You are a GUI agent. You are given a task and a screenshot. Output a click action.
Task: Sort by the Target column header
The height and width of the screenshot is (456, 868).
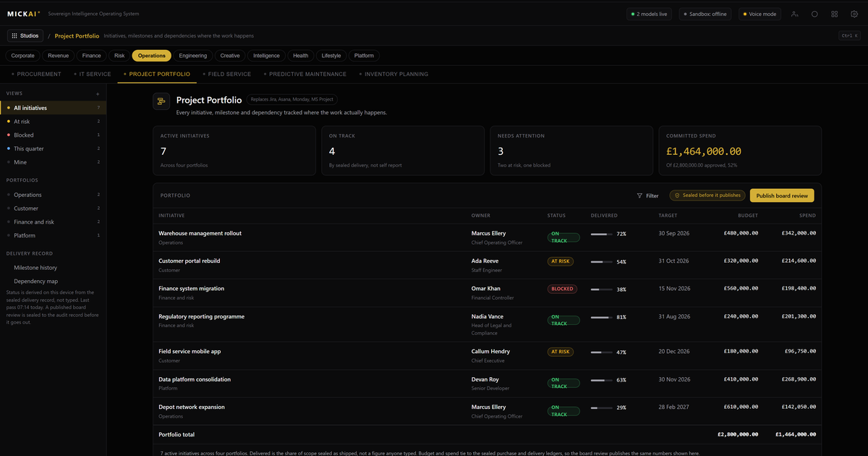coord(668,216)
